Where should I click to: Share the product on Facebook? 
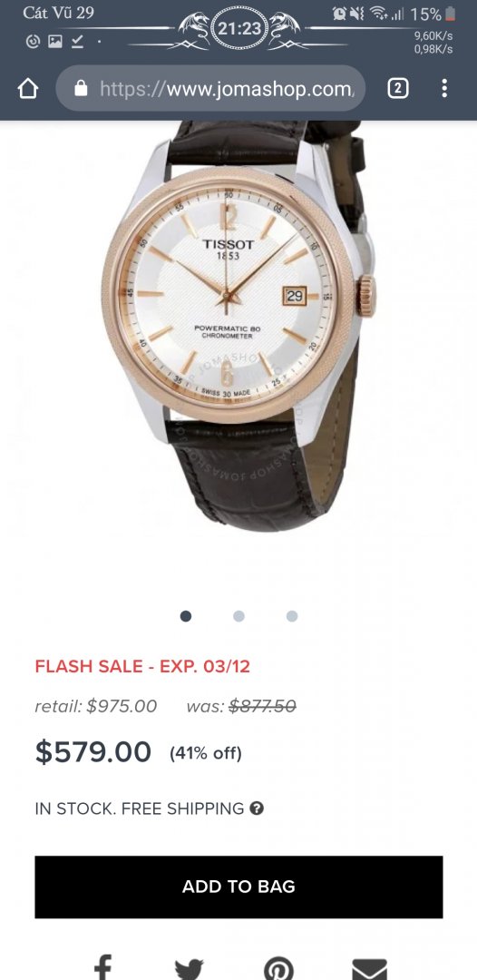pos(102,967)
